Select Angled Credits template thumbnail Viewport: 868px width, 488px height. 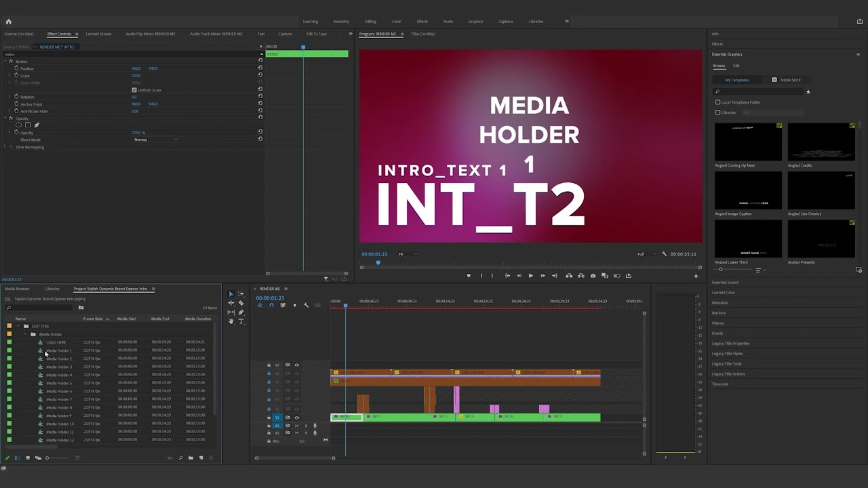point(821,141)
